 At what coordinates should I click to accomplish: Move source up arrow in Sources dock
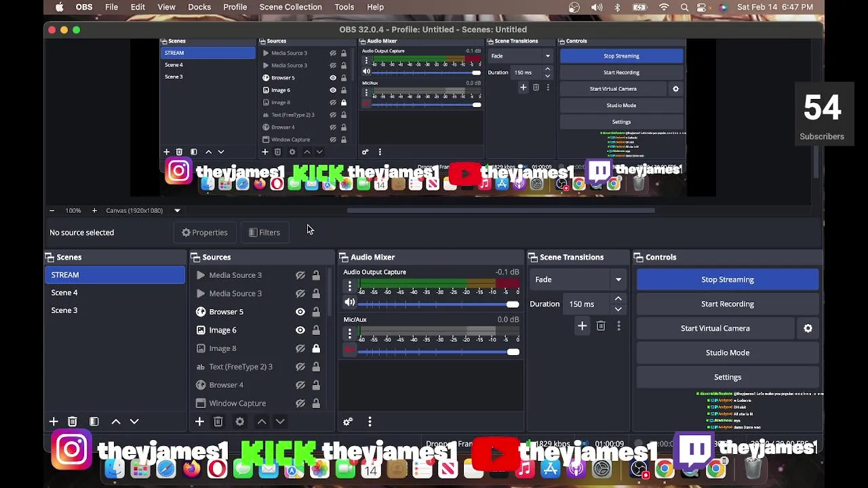(x=262, y=422)
